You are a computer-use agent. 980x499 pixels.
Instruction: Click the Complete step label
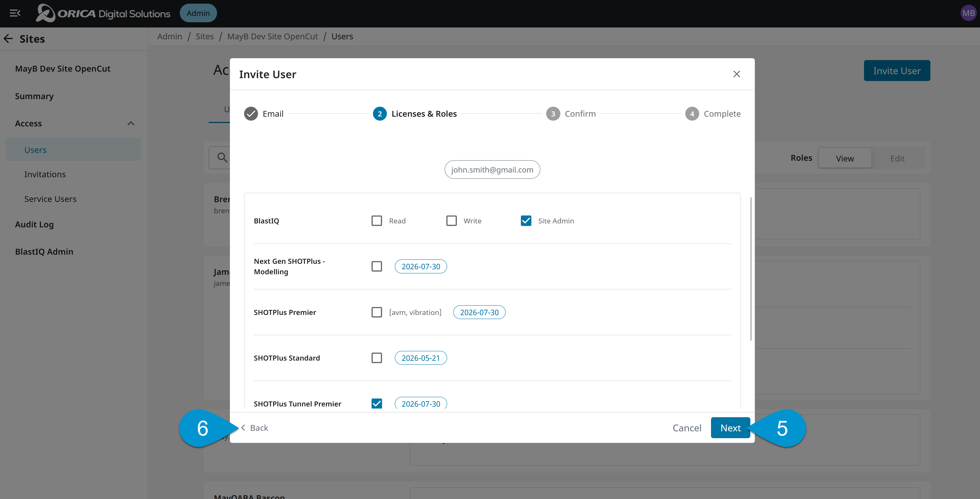pos(722,114)
